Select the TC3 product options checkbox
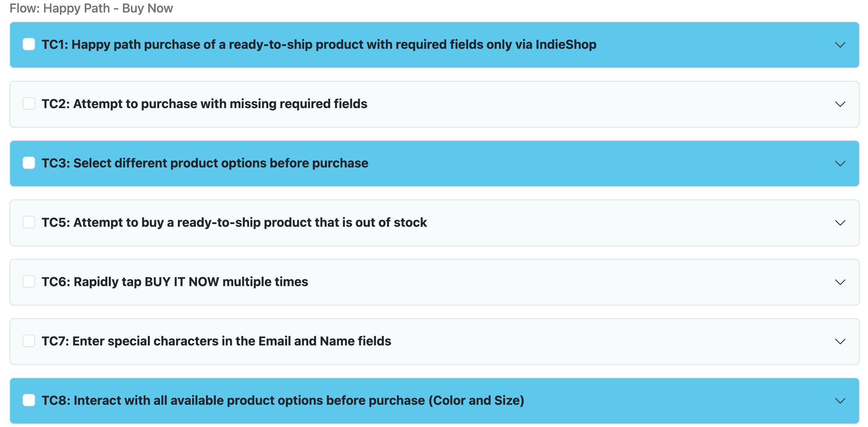 29,163
